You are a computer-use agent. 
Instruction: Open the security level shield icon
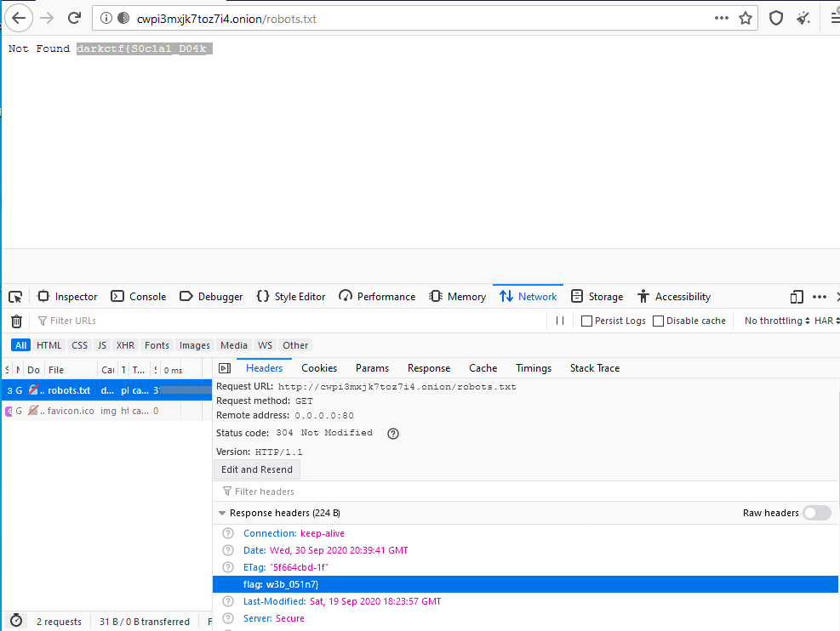[x=776, y=18]
